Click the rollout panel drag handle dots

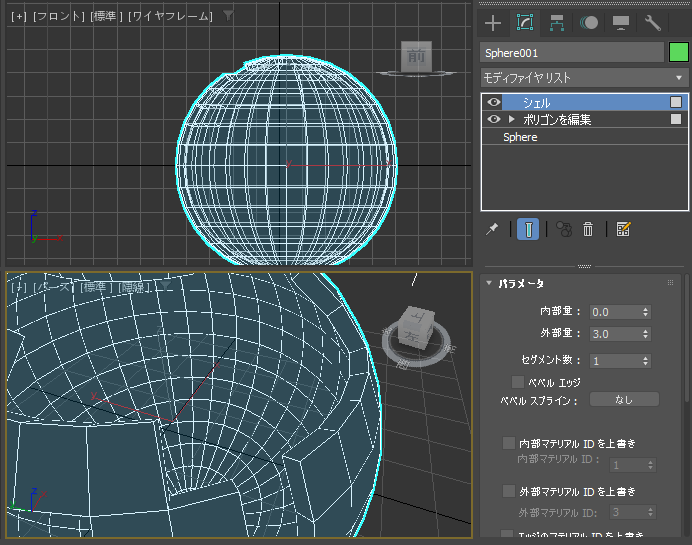(670, 282)
